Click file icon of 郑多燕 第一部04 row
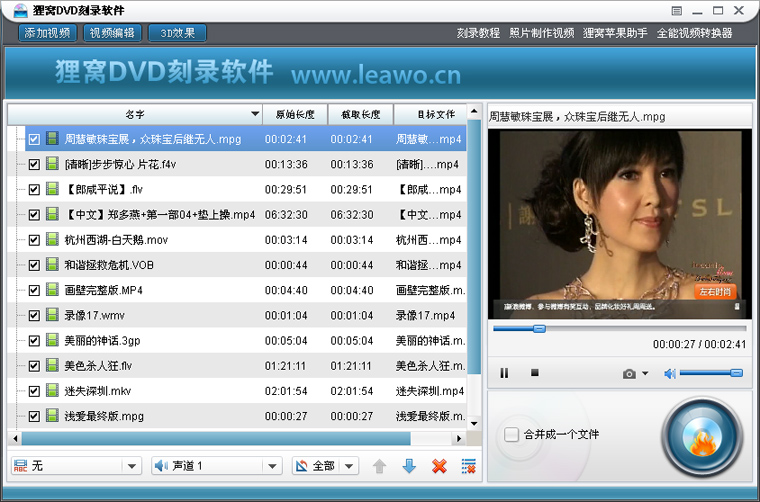760x502 pixels. pos(52,214)
